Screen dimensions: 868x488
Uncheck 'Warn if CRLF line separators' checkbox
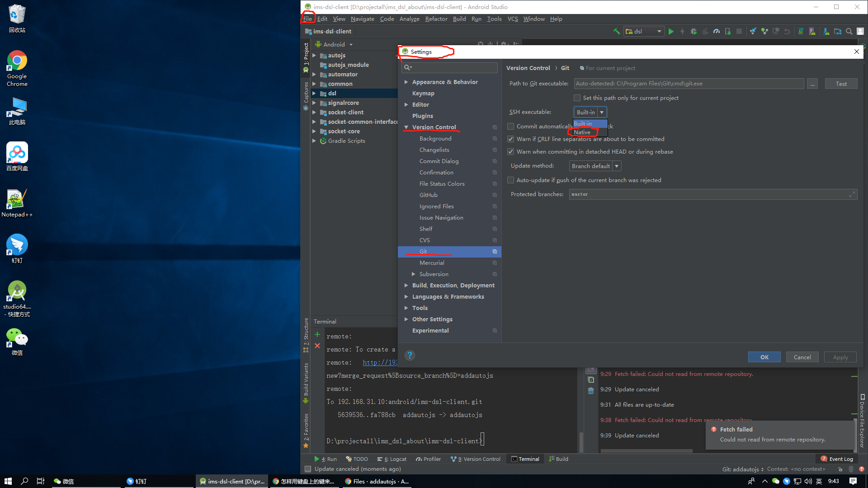[510, 139]
